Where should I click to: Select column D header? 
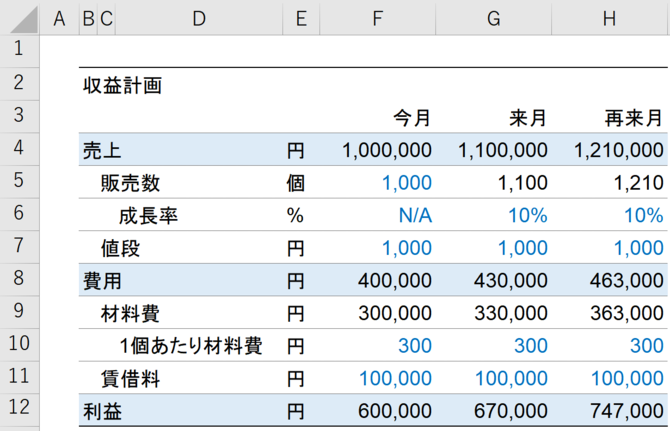pos(199,18)
